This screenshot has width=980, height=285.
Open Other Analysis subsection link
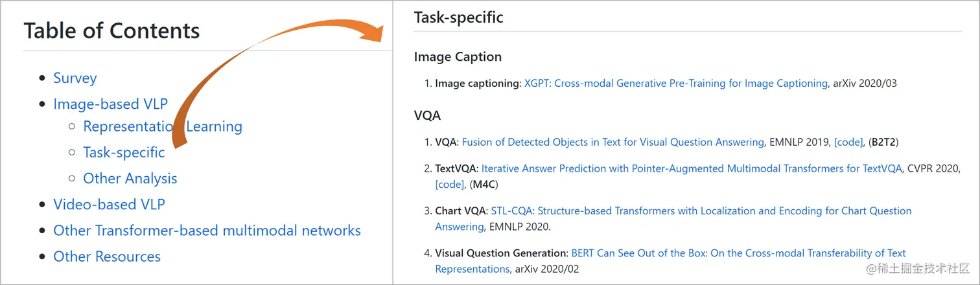(x=130, y=179)
